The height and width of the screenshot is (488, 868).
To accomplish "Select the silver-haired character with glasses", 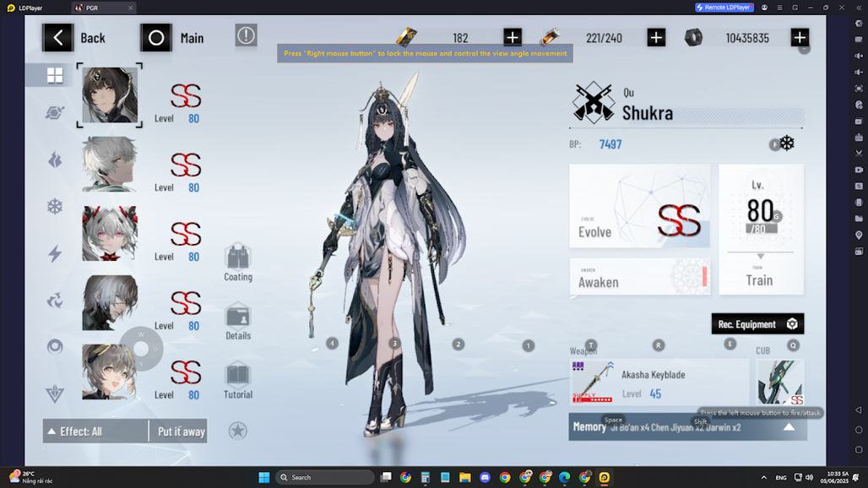I will pyautogui.click(x=110, y=302).
